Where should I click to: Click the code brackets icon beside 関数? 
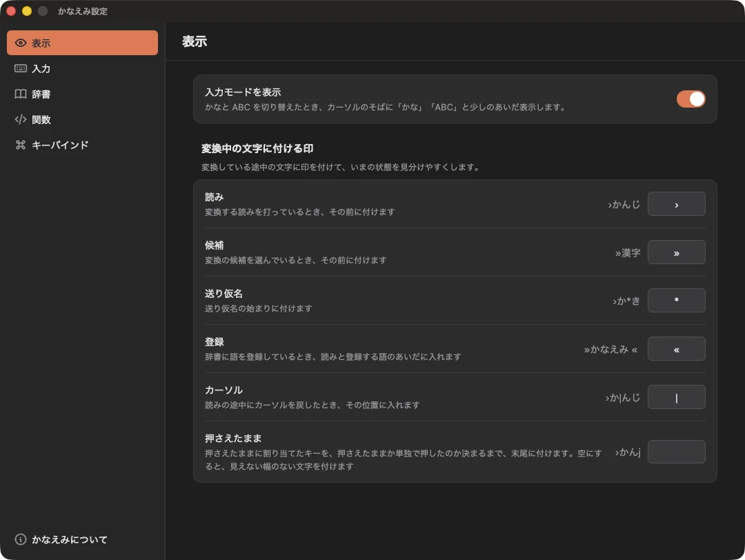coord(21,119)
